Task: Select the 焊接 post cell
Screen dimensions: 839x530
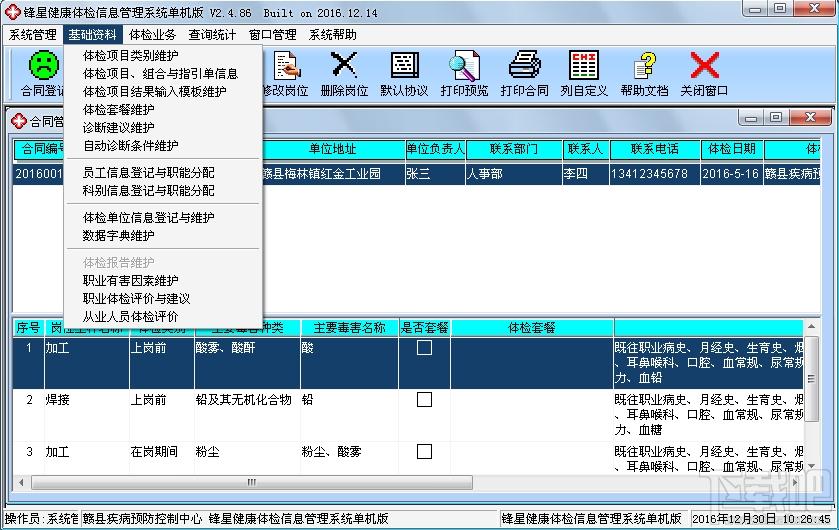Action: coord(87,414)
